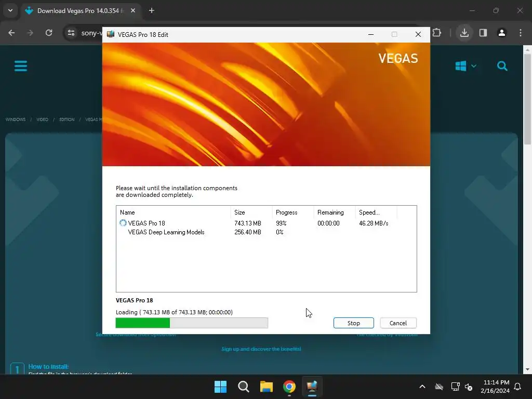The width and height of the screenshot is (532, 399).
Task: Cancel the VEGAS installer
Action: (398, 323)
